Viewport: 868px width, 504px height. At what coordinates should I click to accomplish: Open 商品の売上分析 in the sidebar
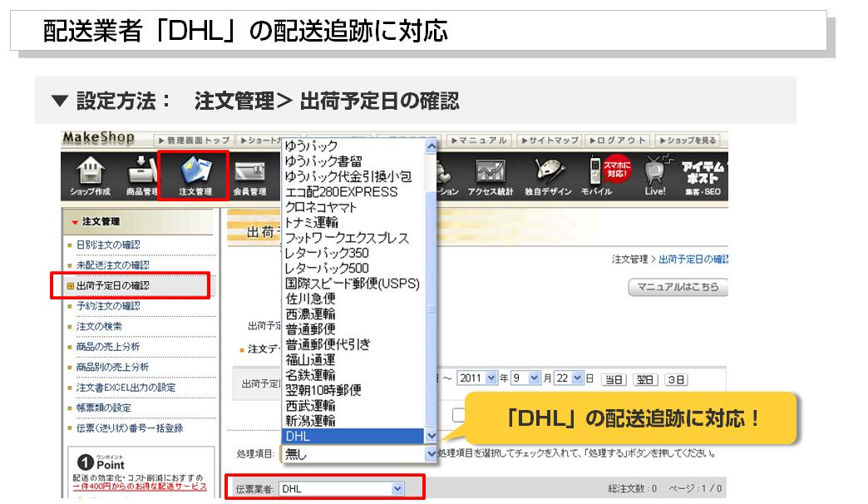pyautogui.click(x=108, y=347)
